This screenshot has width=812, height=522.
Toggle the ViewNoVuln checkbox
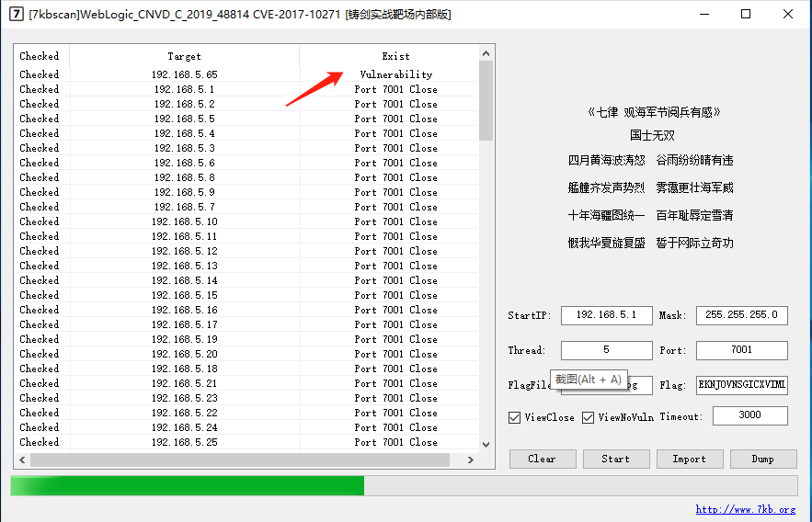[588, 417]
